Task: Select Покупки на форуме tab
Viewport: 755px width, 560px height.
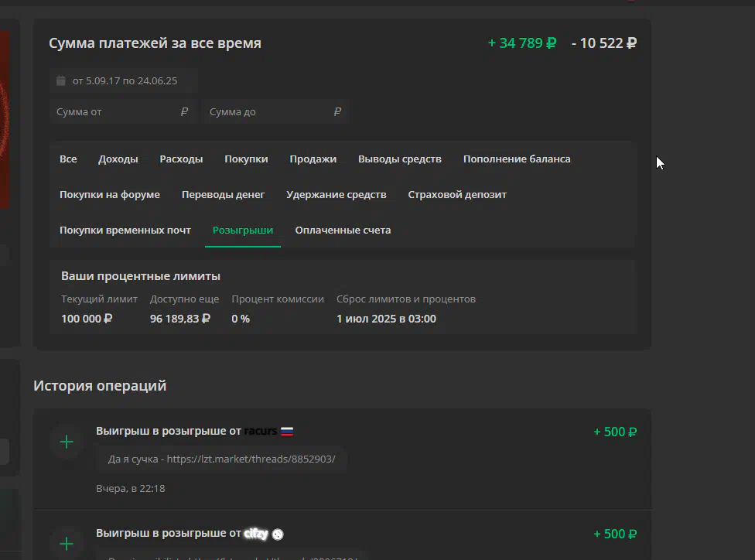Action: (x=110, y=195)
